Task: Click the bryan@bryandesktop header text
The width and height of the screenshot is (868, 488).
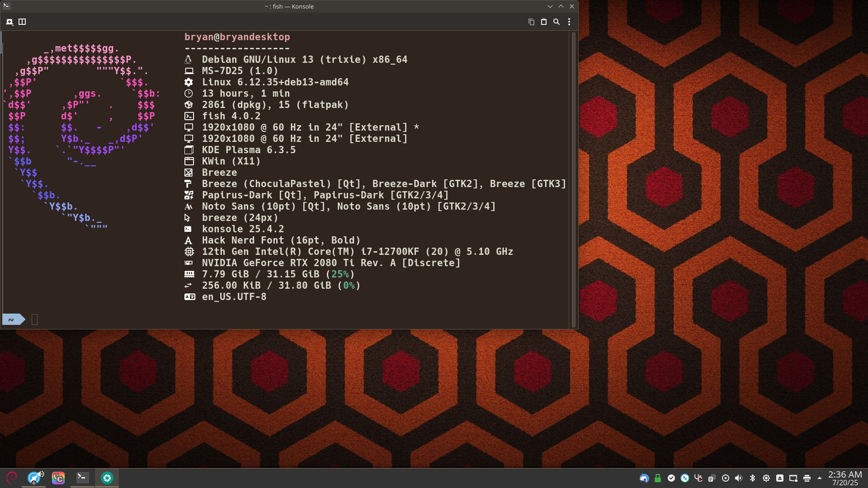Action: 237,37
